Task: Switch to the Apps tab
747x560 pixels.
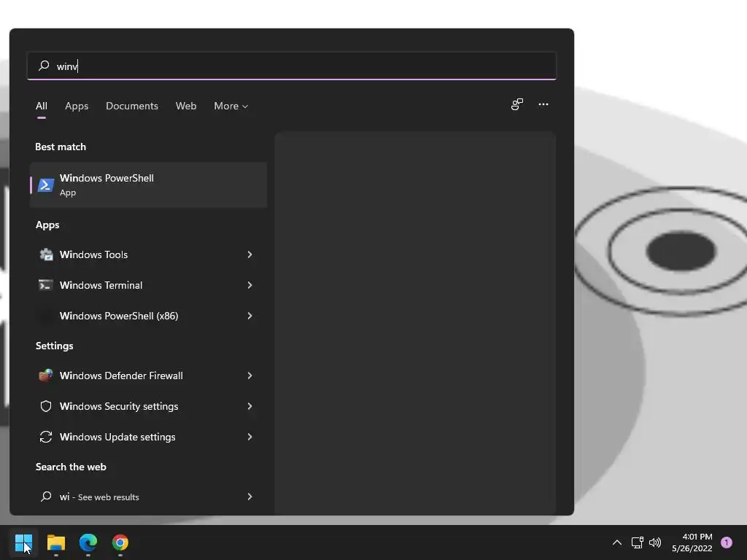Action: coord(77,106)
